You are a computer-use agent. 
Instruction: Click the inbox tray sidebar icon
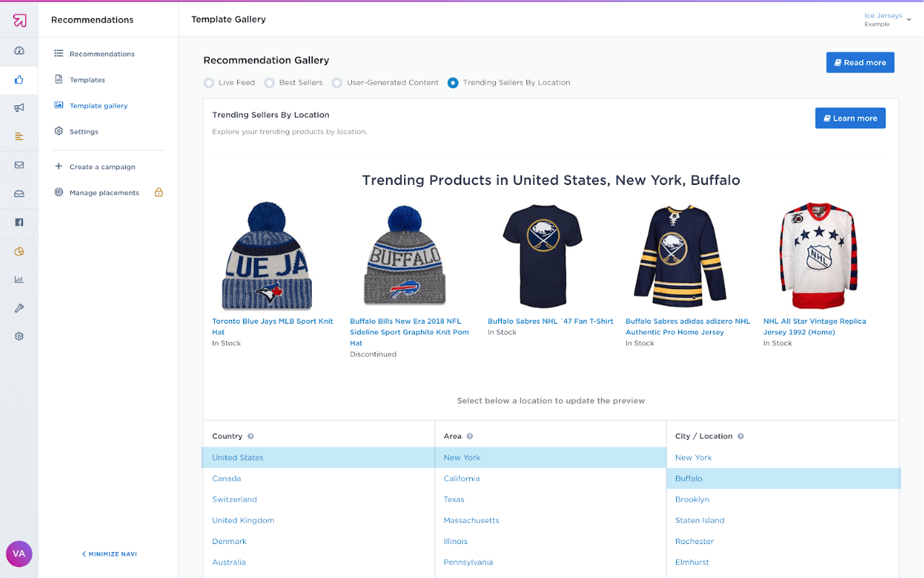20,194
